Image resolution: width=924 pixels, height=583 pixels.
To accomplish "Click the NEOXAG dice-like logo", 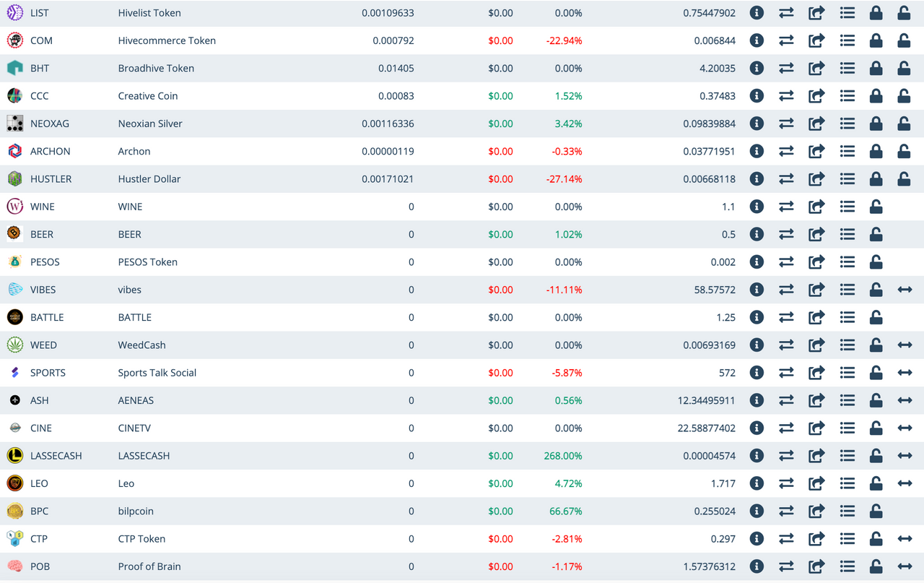I will coord(14,124).
